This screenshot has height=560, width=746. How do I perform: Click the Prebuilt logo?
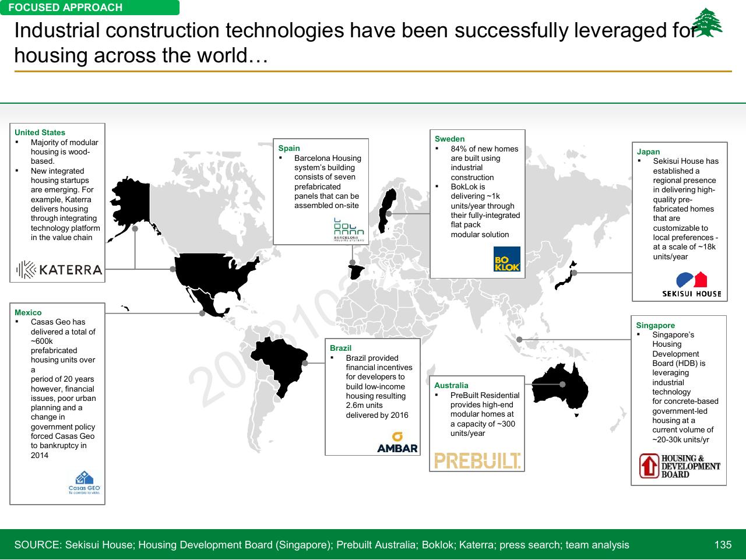point(477,461)
